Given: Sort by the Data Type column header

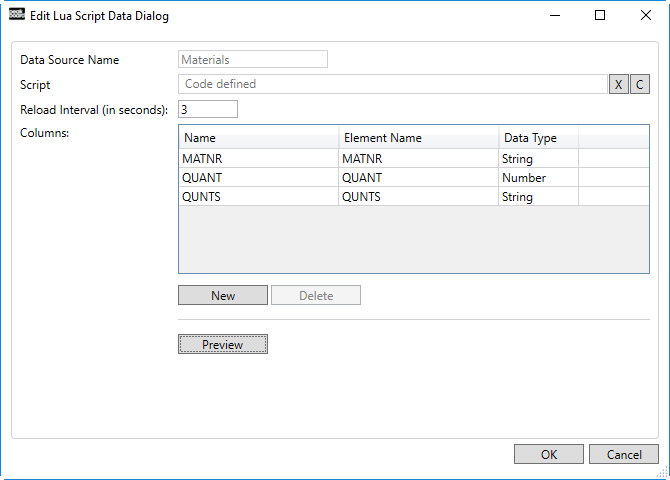Looking at the screenshot, I should 539,138.
